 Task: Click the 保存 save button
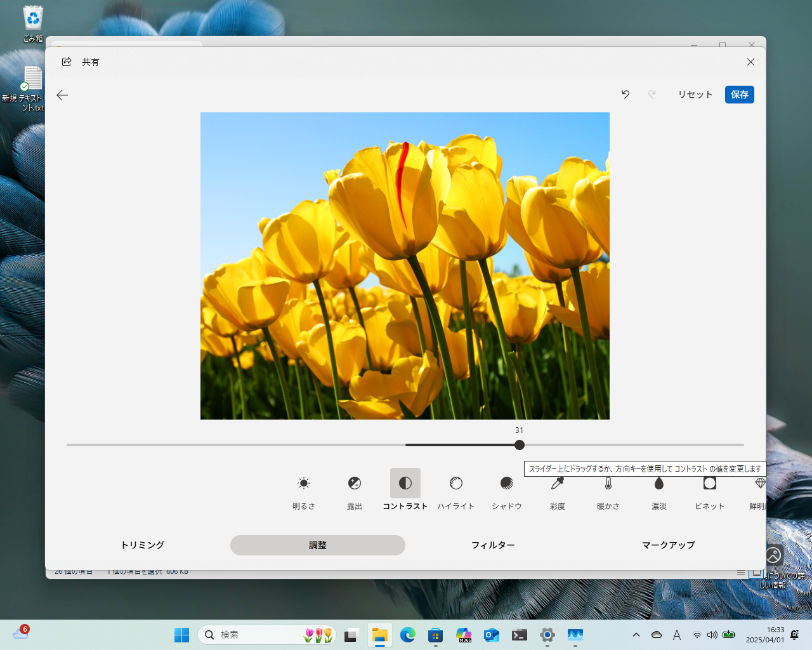tap(739, 95)
